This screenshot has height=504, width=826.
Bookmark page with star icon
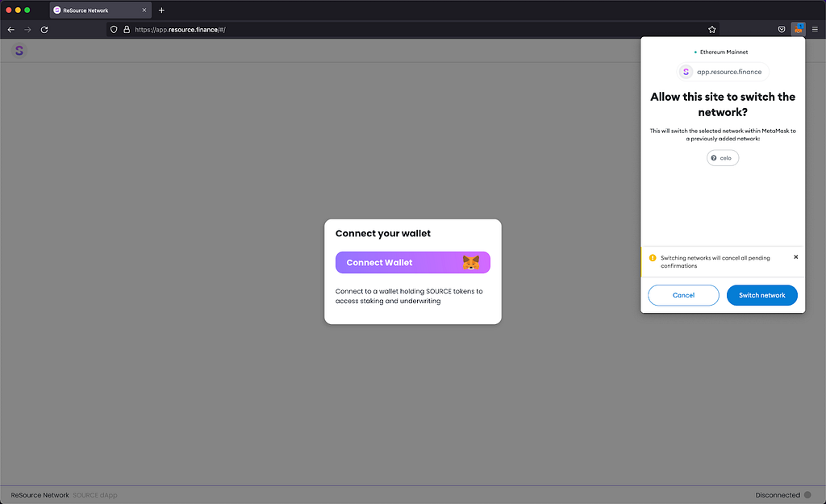(x=711, y=30)
